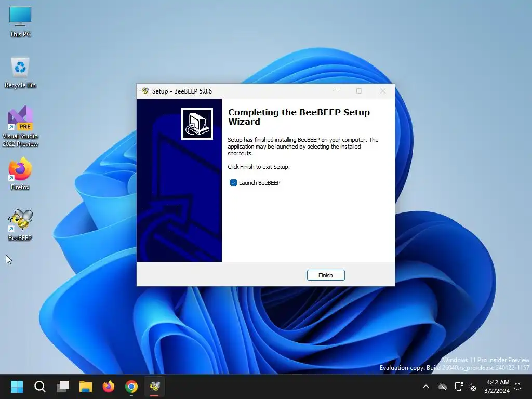Switch to Google Chrome in the taskbar
Image resolution: width=532 pixels, height=399 pixels.
click(x=131, y=387)
